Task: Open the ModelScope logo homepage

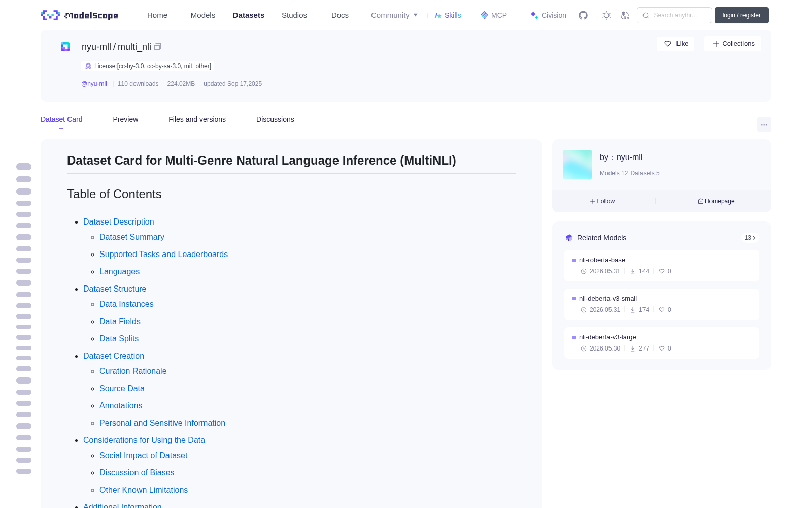Action: pos(79,15)
